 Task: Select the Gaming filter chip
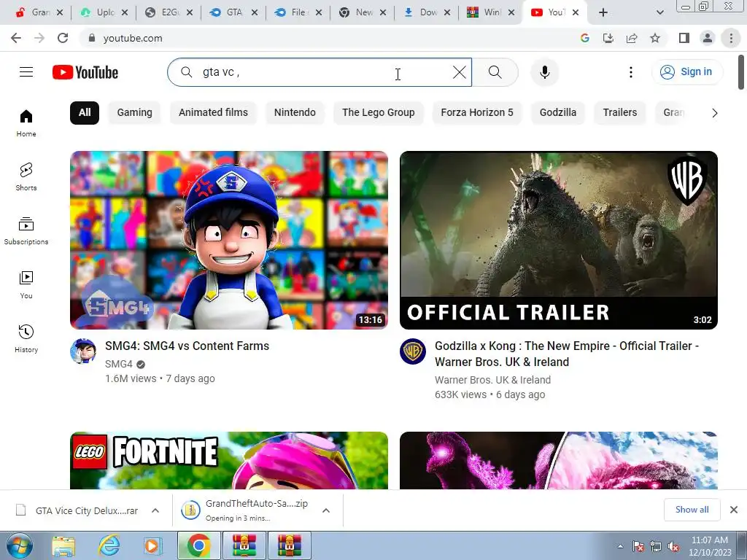[x=135, y=113]
